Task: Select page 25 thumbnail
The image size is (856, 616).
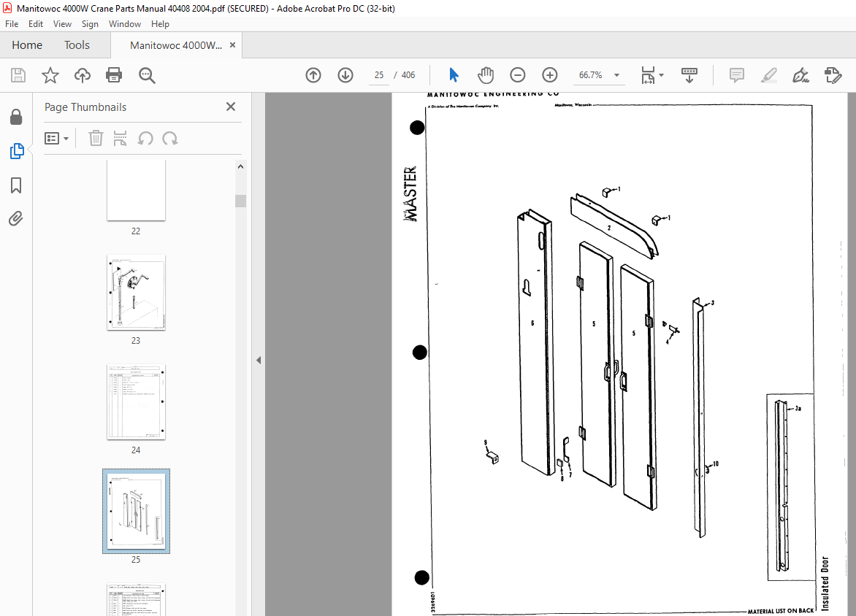Action: 136,511
